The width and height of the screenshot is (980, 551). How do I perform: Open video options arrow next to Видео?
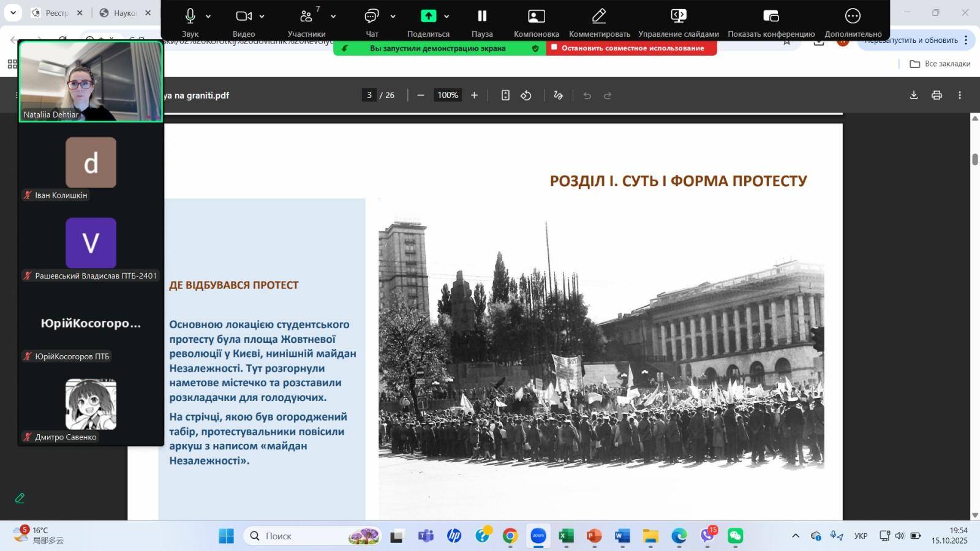(x=262, y=17)
